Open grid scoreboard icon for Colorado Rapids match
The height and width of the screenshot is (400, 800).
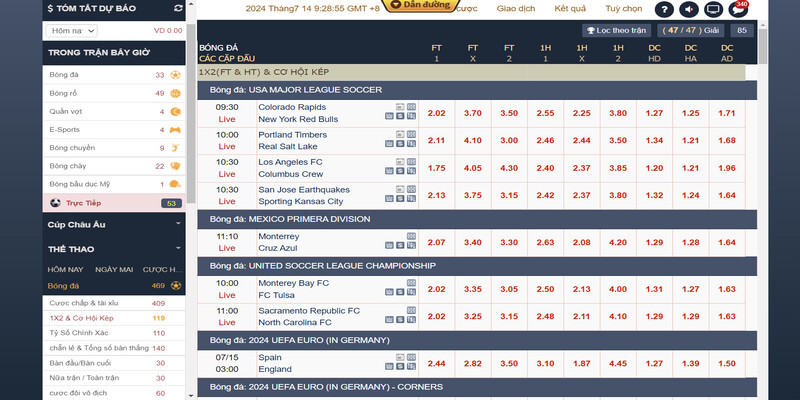click(x=411, y=107)
